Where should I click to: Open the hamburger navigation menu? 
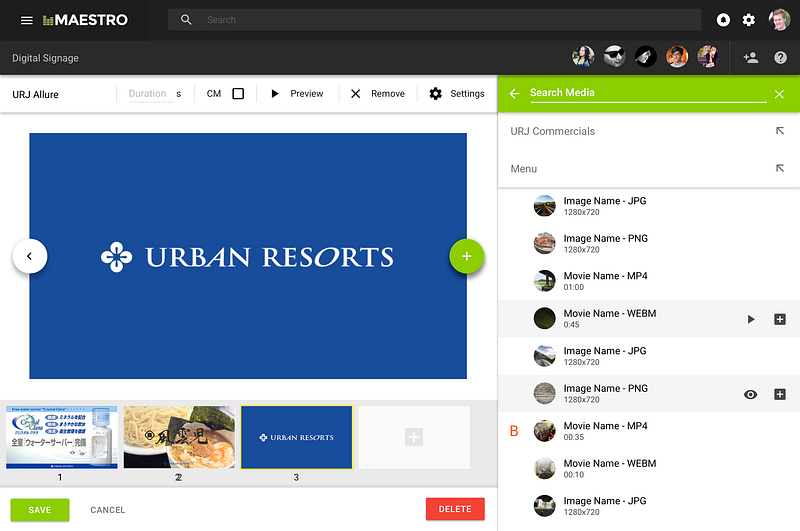[x=27, y=20]
